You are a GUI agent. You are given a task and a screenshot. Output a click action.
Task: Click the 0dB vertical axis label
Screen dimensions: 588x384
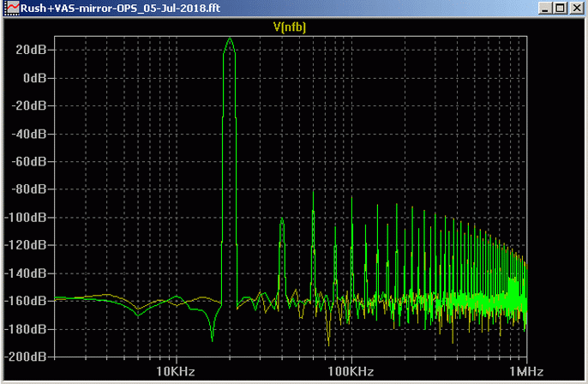click(x=34, y=78)
